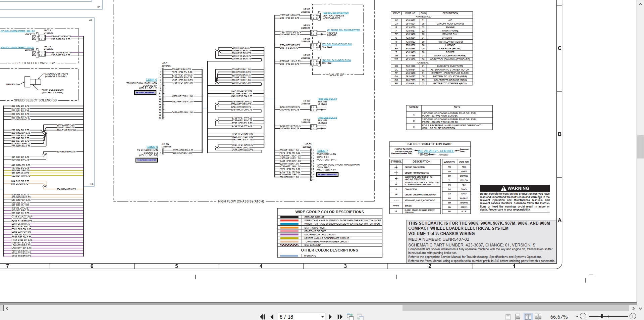Image resolution: width=644 pixels, height=320 pixels.
Task: Open the (54) SOL S4 C-(NEG) FLOW link
Action: pos(336,60)
